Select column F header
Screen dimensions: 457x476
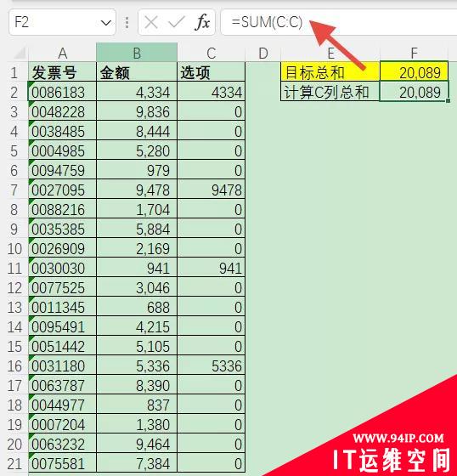point(414,53)
